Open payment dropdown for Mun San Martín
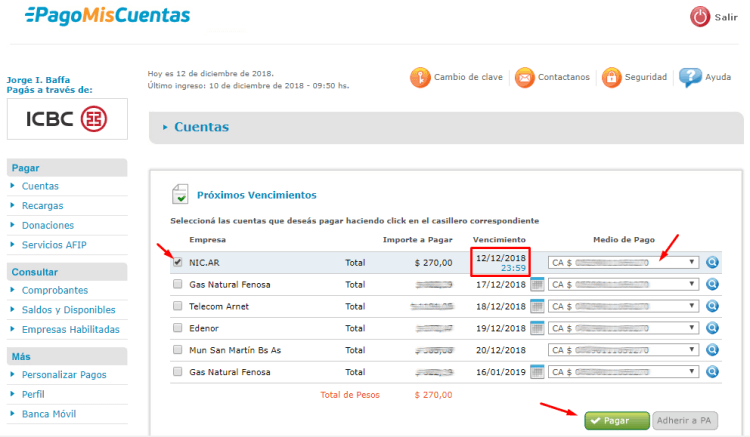 pos(623,350)
